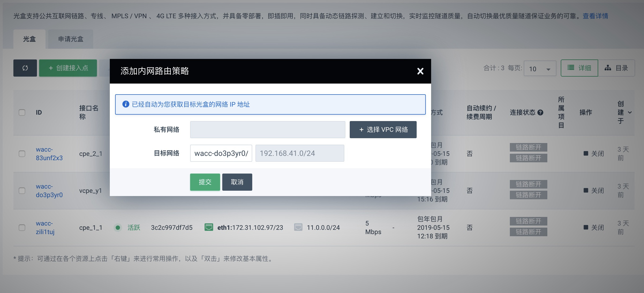
Task: Click the cpe_2_1 interface name
Action: 91,154
